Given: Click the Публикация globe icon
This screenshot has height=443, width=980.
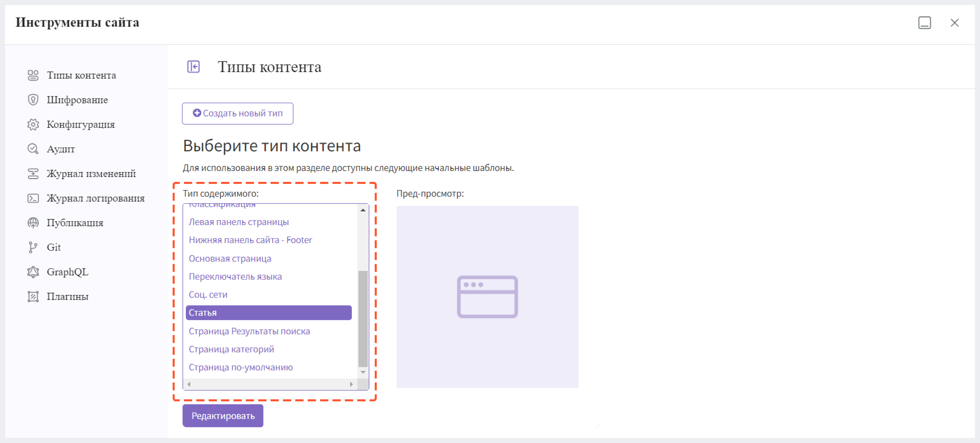Looking at the screenshot, I should point(33,223).
